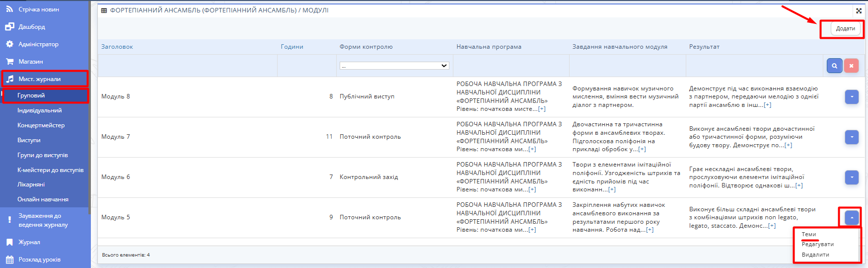Click the Результат filter input field
Screen dimensions: 868x268
pyautogui.click(x=754, y=66)
